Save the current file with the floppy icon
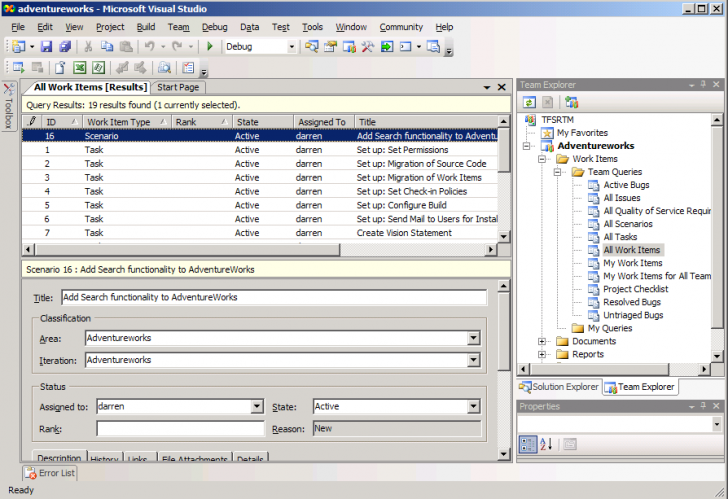Screen dimensions: 728x499 tap(46, 46)
